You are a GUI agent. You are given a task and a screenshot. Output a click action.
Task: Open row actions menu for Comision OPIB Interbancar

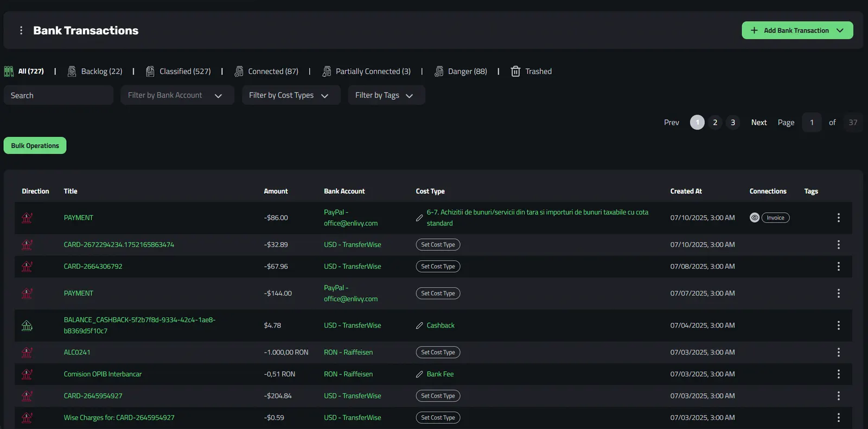click(x=839, y=374)
